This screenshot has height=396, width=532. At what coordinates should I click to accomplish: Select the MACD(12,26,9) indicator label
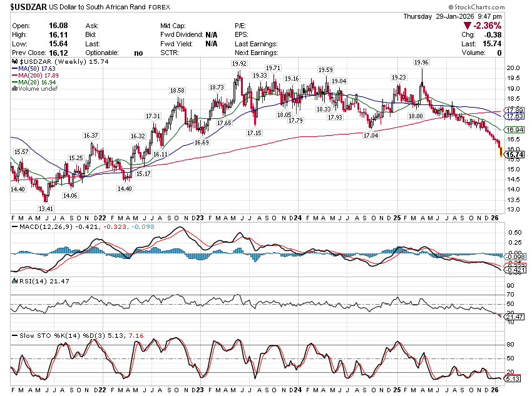(x=39, y=226)
